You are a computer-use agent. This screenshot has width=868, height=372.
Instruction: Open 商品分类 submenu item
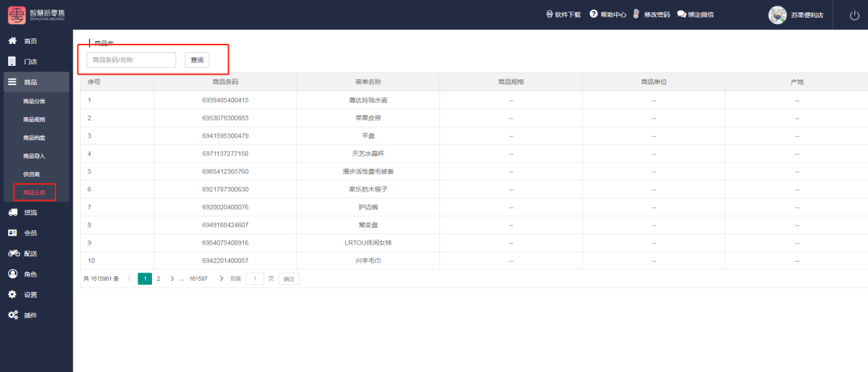[x=34, y=101]
